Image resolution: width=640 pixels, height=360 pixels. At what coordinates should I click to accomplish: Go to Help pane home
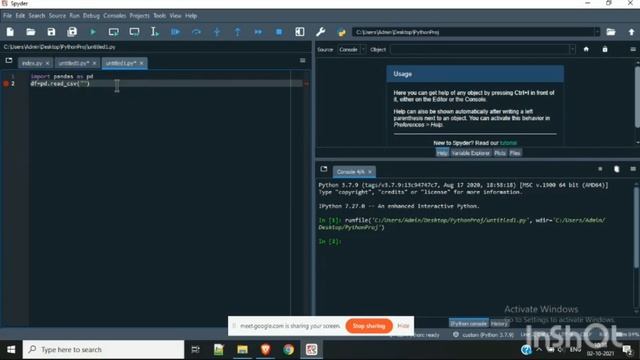pyautogui.click(x=586, y=49)
